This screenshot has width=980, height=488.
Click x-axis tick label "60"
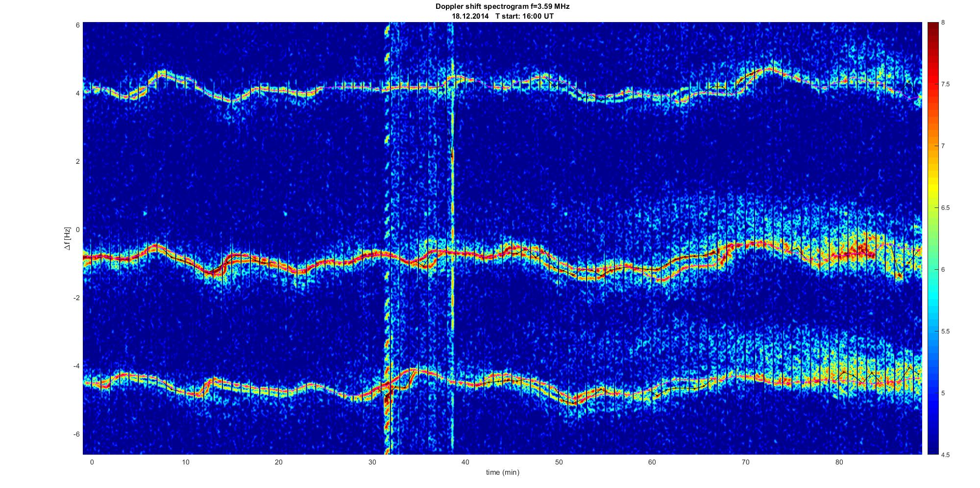(x=652, y=462)
